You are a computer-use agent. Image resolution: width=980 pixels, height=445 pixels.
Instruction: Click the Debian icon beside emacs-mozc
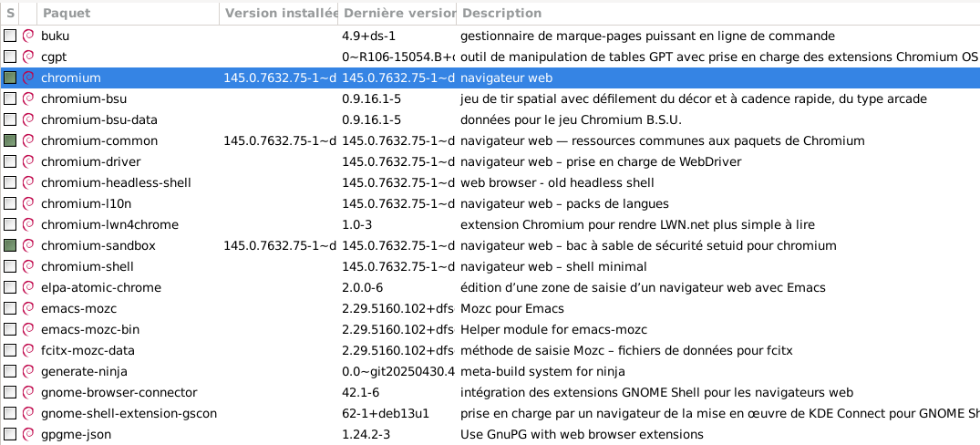point(28,309)
